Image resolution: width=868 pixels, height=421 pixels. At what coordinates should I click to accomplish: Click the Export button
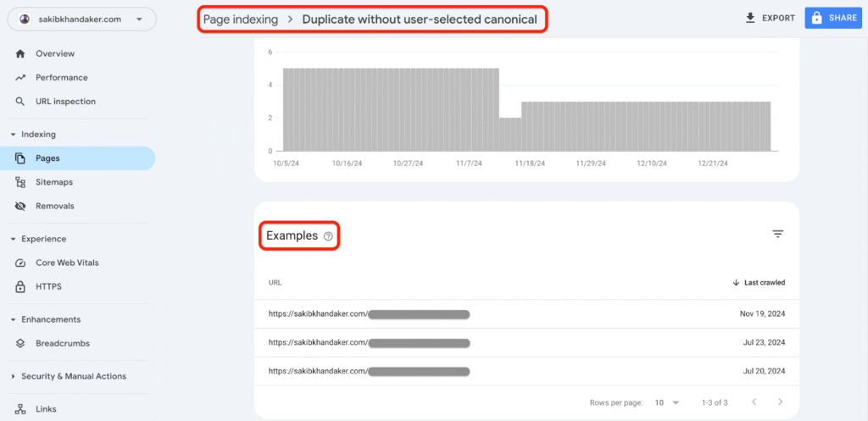770,18
